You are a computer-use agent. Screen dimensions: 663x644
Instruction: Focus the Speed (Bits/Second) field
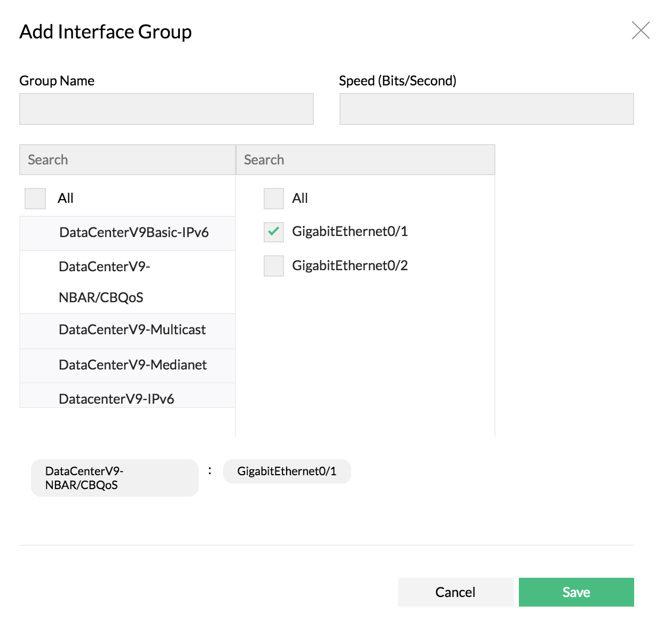[x=486, y=108]
